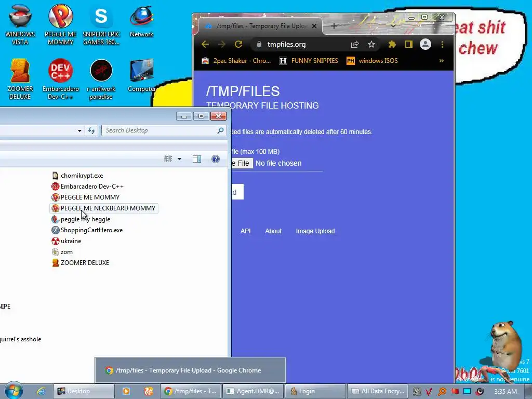Viewport: 532px width, 399px height.
Task: Open the About link on tmpfiles
Action: tap(273, 231)
